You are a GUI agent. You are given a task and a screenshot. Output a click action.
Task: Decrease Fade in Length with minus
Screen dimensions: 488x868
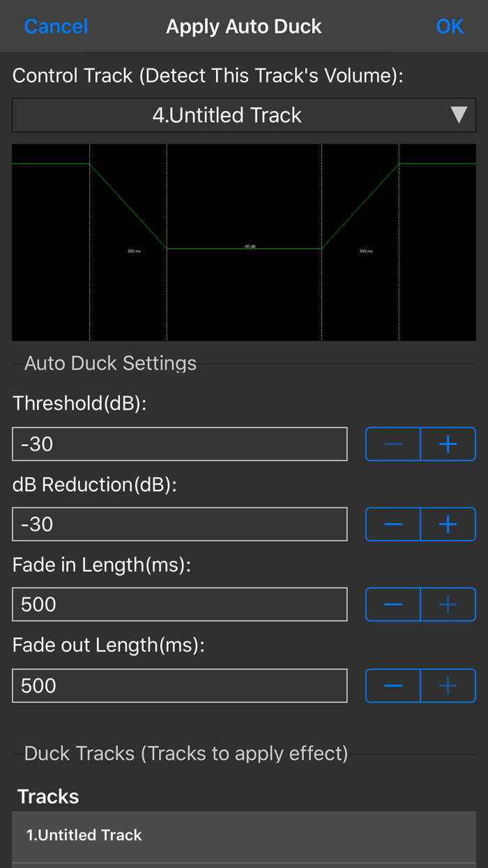[393, 605]
